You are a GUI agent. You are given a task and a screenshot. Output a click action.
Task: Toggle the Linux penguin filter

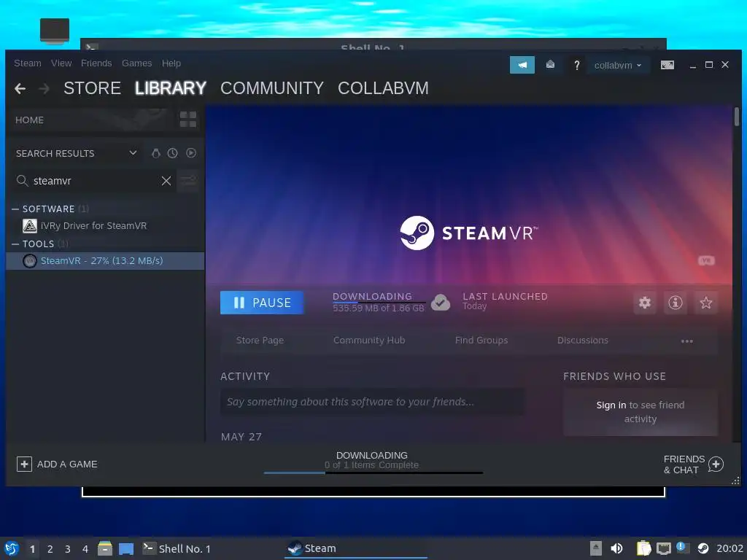pos(156,153)
